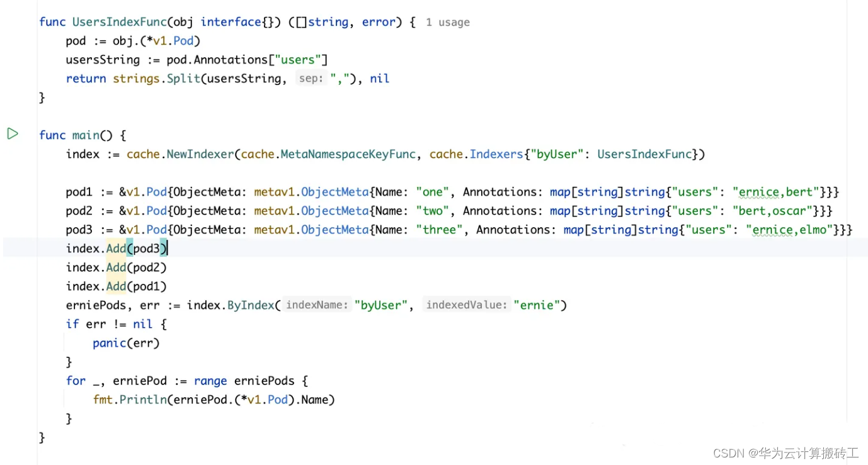Click the pod1 variable declaration

pyautogui.click(x=79, y=192)
